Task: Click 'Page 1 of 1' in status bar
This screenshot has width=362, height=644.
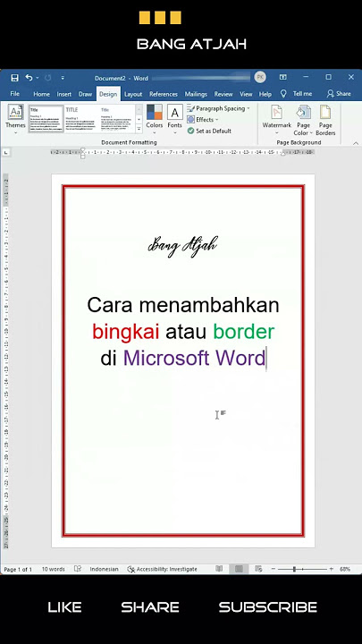Action: (18, 569)
